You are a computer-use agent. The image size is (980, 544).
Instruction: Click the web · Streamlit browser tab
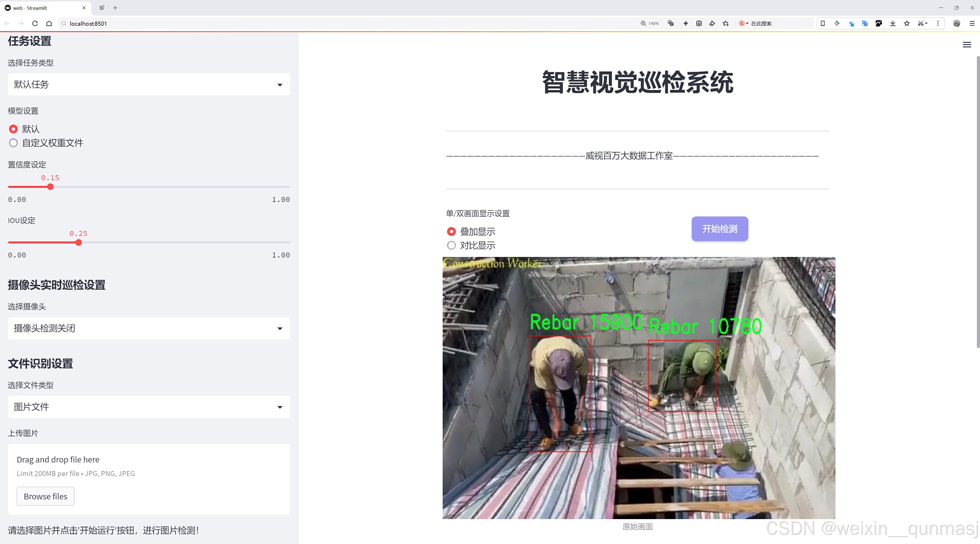click(x=42, y=8)
